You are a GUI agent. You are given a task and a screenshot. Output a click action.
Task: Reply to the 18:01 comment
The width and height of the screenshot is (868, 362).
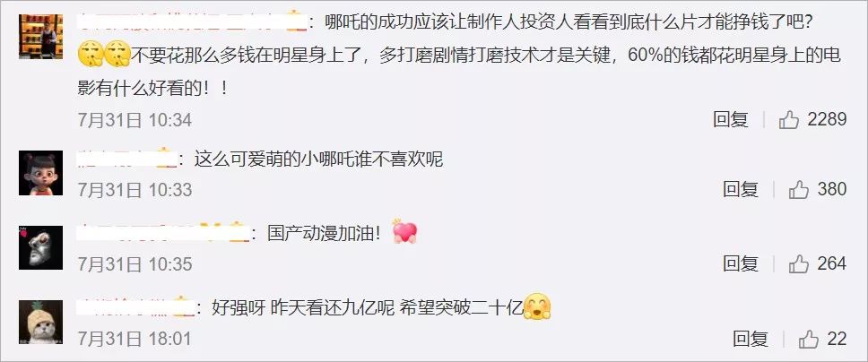click(x=751, y=338)
